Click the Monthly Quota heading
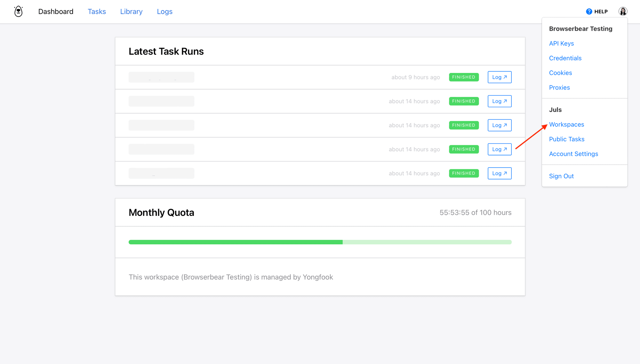The height and width of the screenshot is (364, 640). (x=161, y=213)
